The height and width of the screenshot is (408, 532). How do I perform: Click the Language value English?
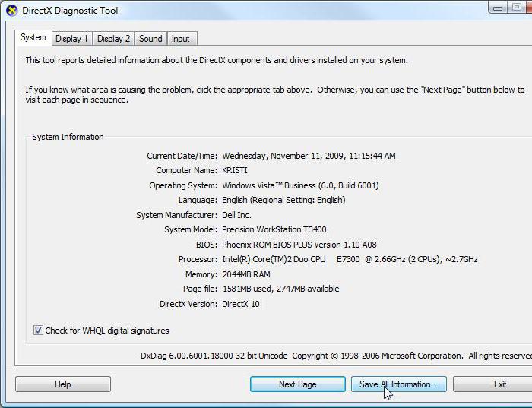tap(283, 200)
